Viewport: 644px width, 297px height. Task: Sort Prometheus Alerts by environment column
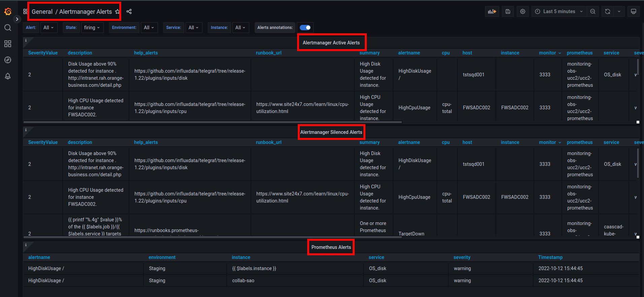click(162, 257)
